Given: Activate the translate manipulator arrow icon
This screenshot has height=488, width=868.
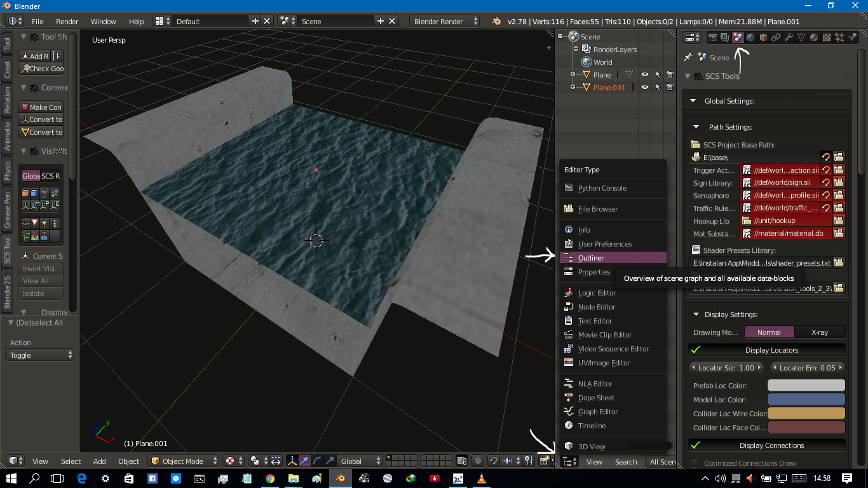Looking at the screenshot, I should point(304,461).
